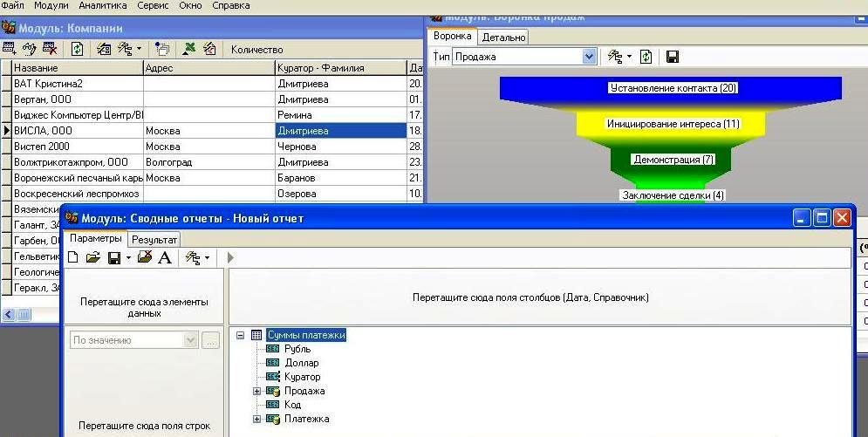Viewport: 868px width, 437px height.
Task: Click the Компании module title icon
Action: (x=9, y=27)
